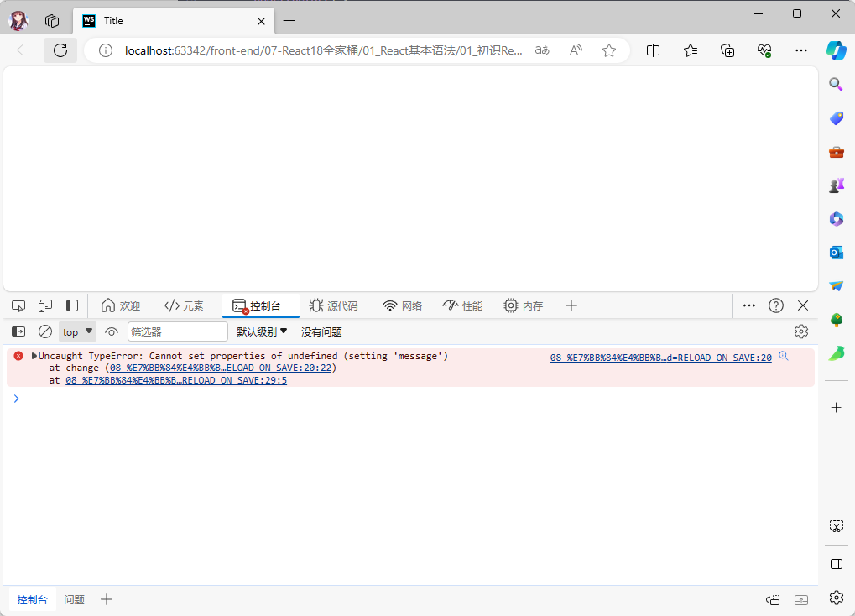855x616 pixels.
Task: Expand the Uncaught TypeError message
Action: click(34, 356)
